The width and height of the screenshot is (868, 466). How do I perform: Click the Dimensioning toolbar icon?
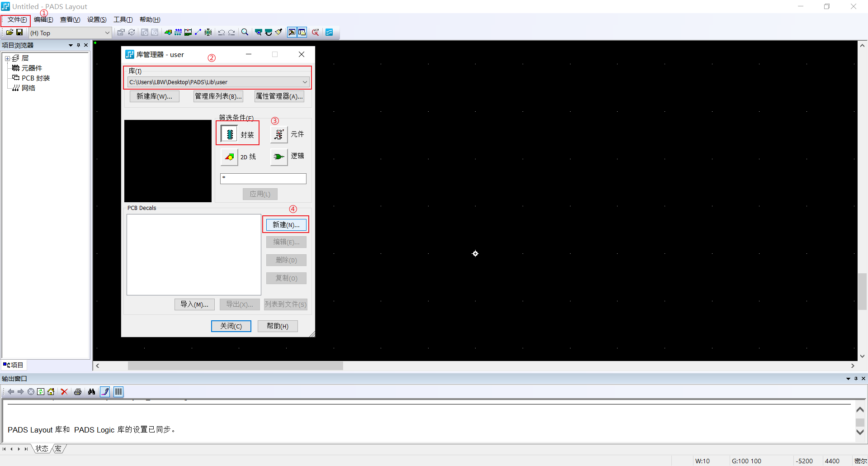(188, 32)
